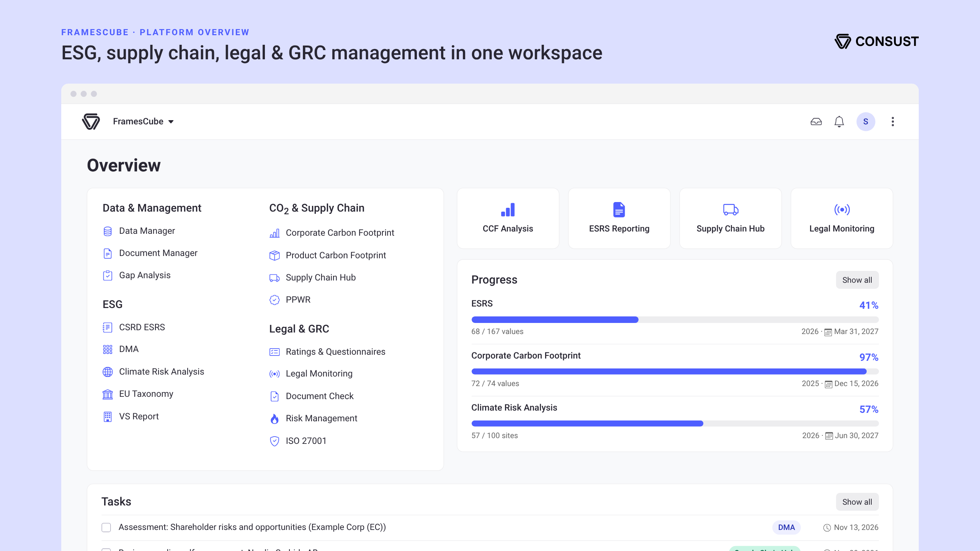The width and height of the screenshot is (980, 551).
Task: Click the Supply Chain Hub truck card icon
Action: point(730,210)
